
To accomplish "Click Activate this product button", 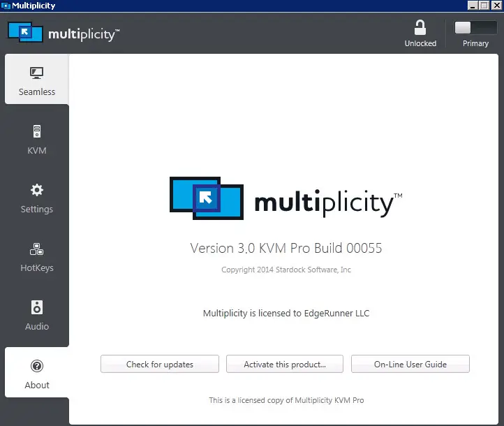I will (285, 364).
